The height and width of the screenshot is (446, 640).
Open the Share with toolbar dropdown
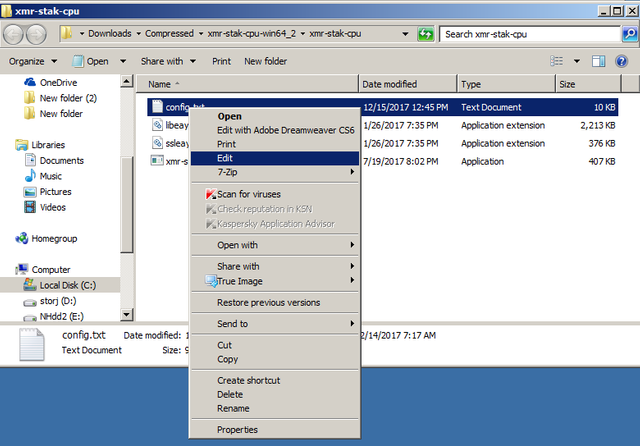(168, 61)
